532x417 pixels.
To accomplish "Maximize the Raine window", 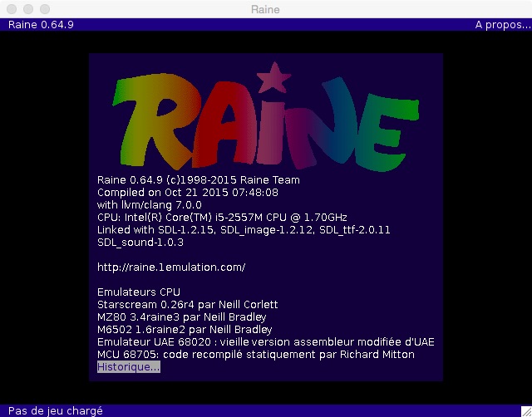I will [x=43, y=9].
